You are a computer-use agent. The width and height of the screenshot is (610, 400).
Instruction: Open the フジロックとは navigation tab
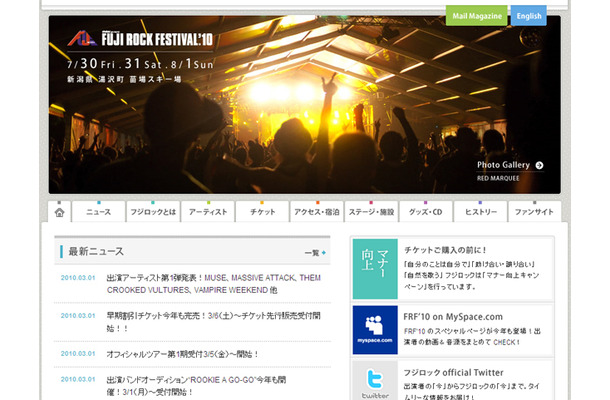[x=153, y=212]
